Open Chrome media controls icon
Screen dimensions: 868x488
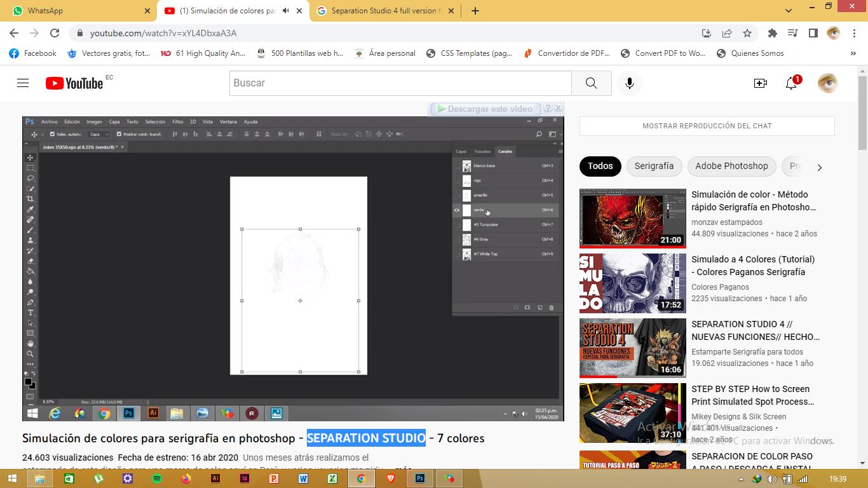792,33
